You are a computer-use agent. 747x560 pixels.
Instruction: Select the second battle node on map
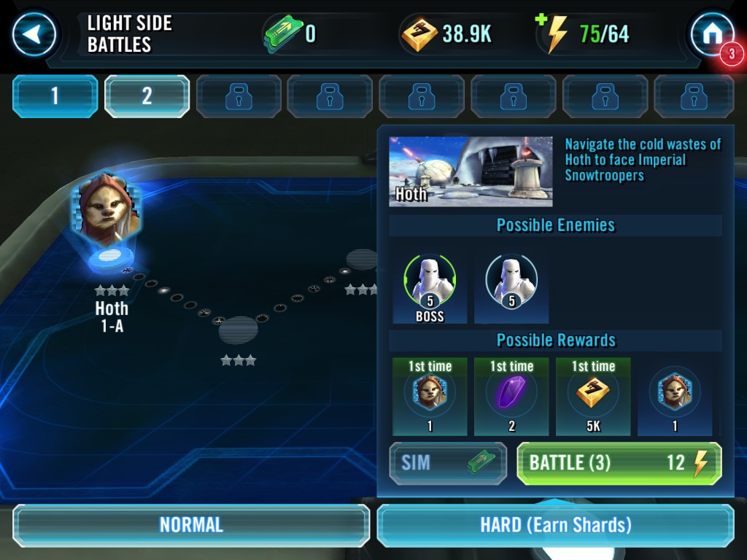239,330
